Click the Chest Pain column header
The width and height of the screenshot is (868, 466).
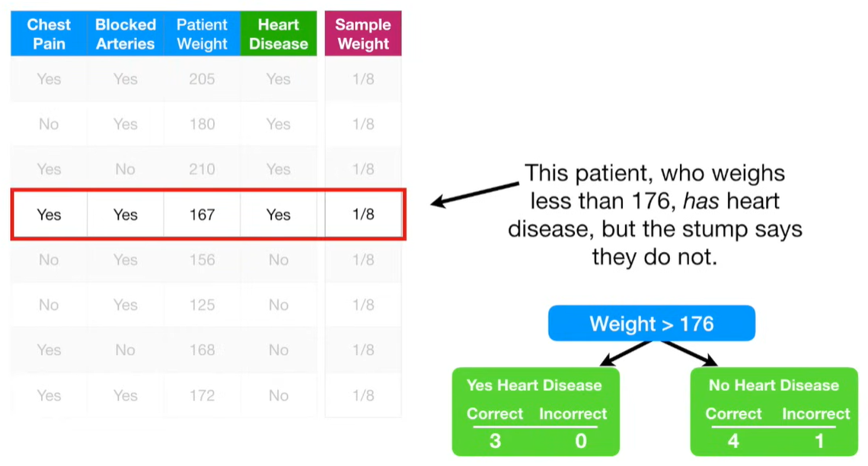(x=49, y=34)
